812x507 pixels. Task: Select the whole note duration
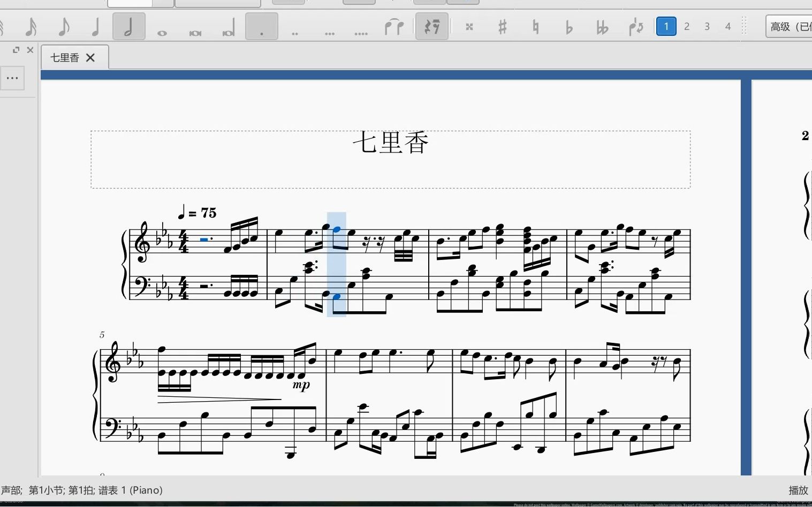pos(162,32)
